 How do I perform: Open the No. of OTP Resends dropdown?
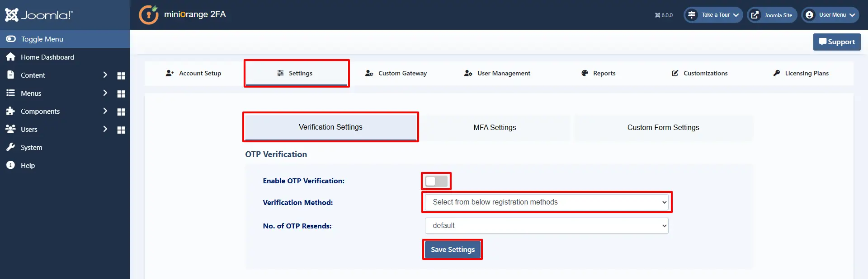point(547,226)
